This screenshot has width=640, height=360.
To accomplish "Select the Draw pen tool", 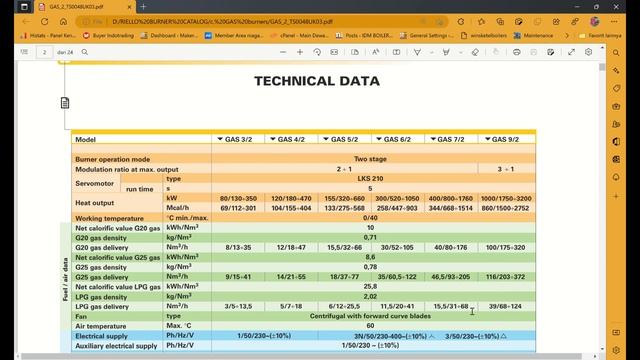I will [417, 52].
